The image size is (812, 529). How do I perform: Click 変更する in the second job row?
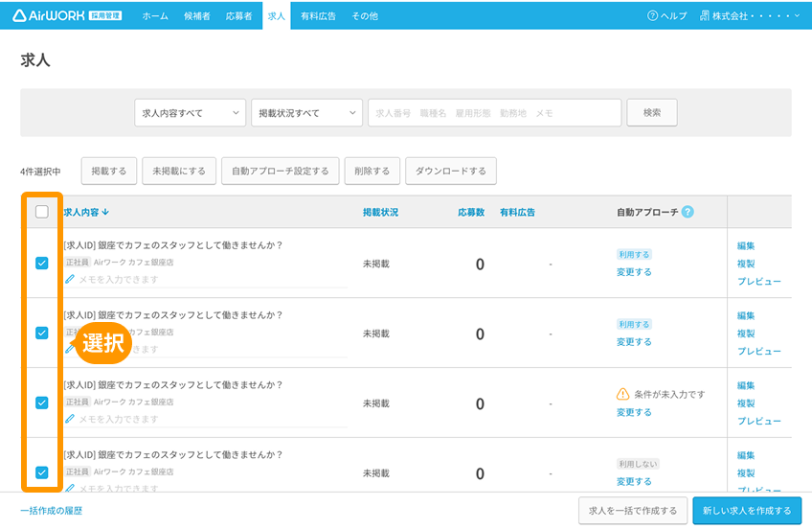click(634, 342)
